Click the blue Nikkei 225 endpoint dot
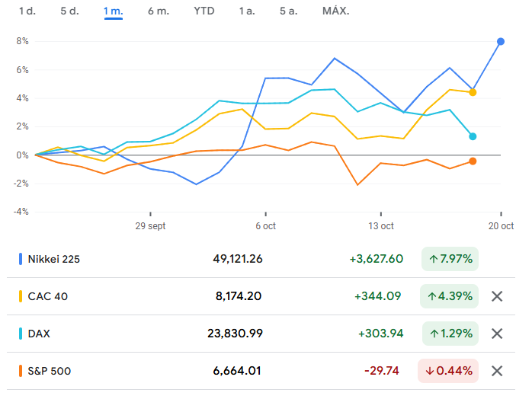 pyautogui.click(x=501, y=41)
